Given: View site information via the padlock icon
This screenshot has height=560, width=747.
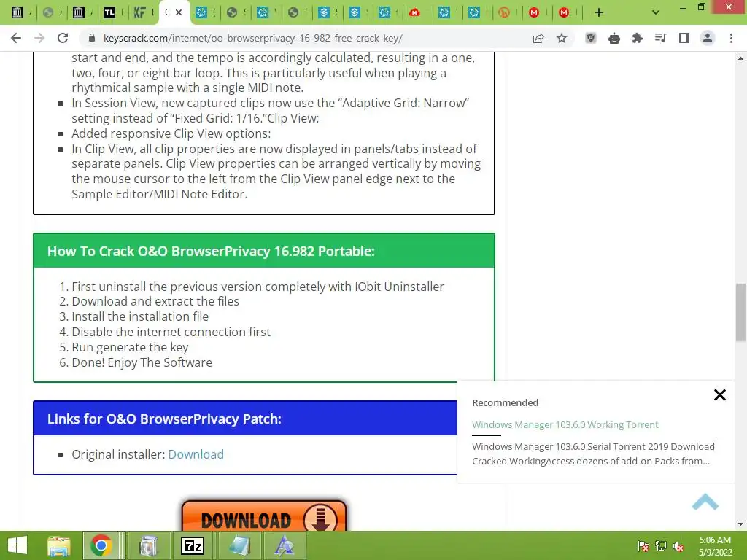Looking at the screenshot, I should tap(92, 38).
